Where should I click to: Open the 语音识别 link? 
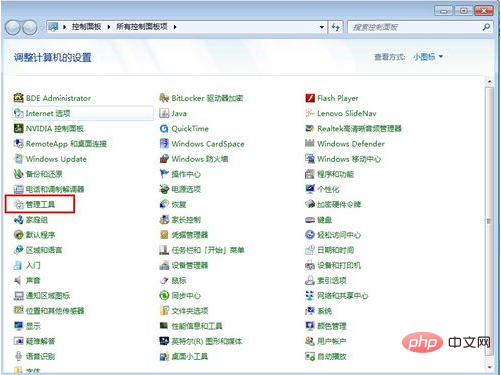(x=40, y=356)
